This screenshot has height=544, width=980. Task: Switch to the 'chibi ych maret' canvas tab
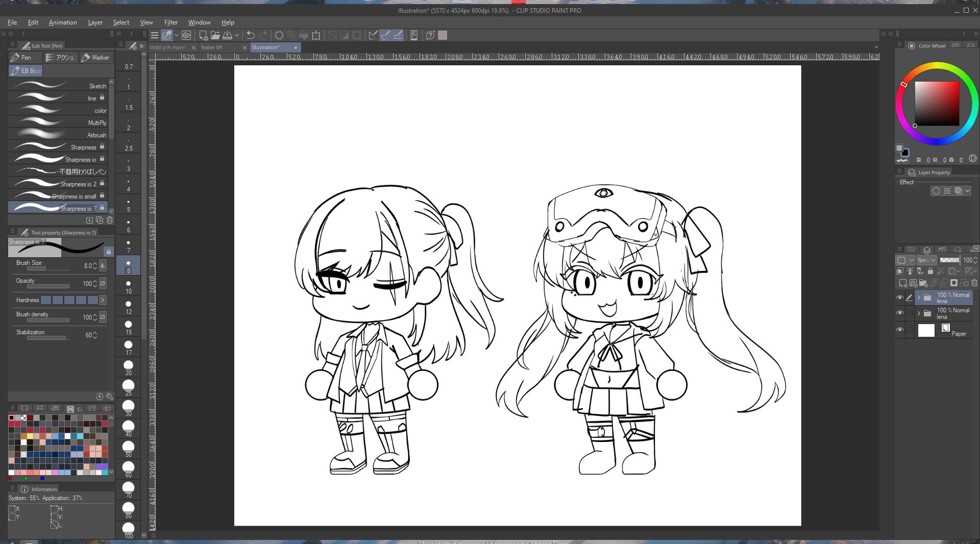pos(168,47)
